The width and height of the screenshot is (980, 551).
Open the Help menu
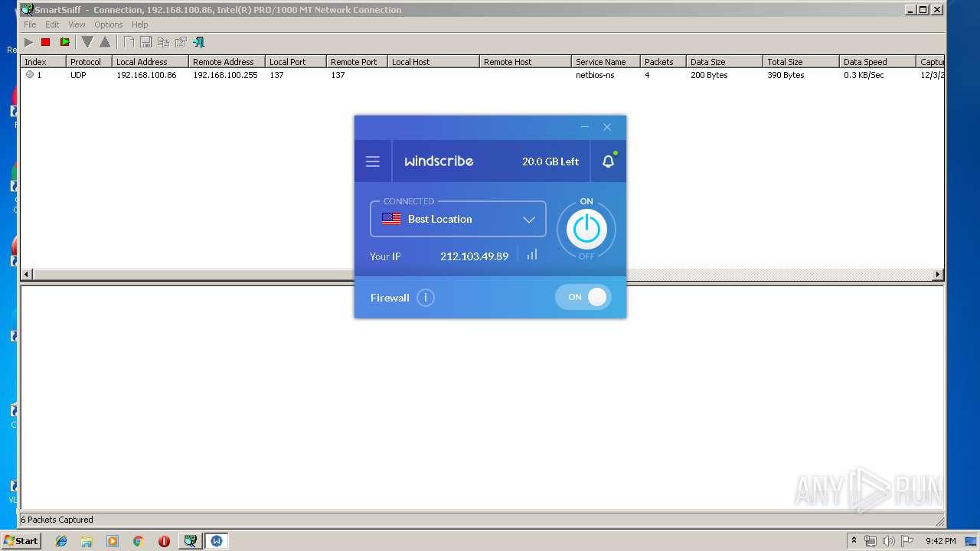139,24
